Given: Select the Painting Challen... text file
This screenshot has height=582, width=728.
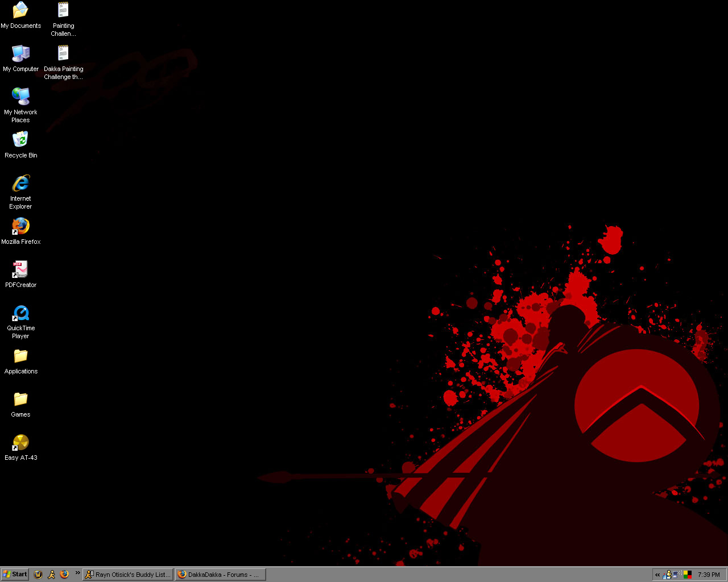Looking at the screenshot, I should tap(63, 19).
